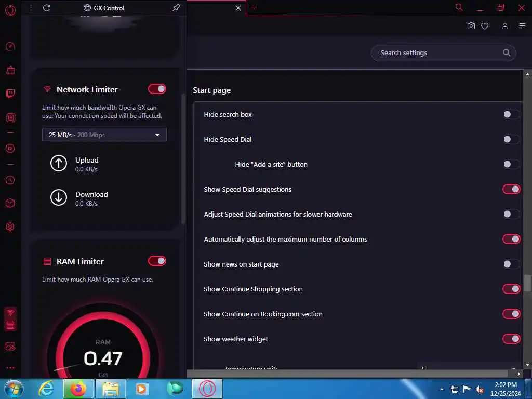The width and height of the screenshot is (532, 399).
Task: Open the Action Center flag icon
Action: [467, 389]
